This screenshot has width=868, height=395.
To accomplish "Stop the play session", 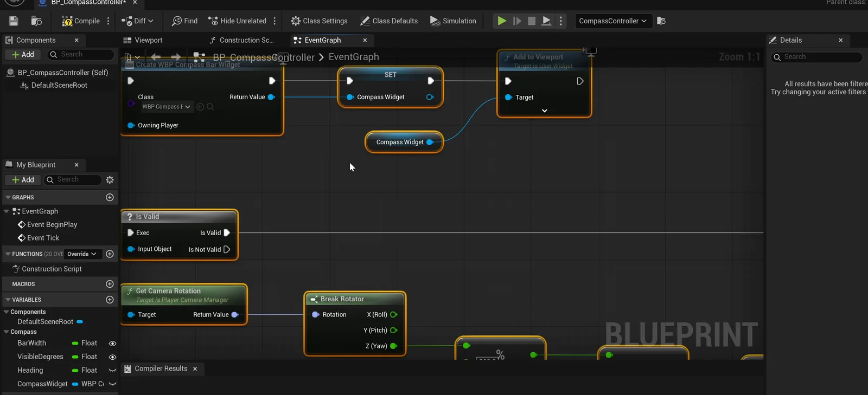I will (x=532, y=21).
